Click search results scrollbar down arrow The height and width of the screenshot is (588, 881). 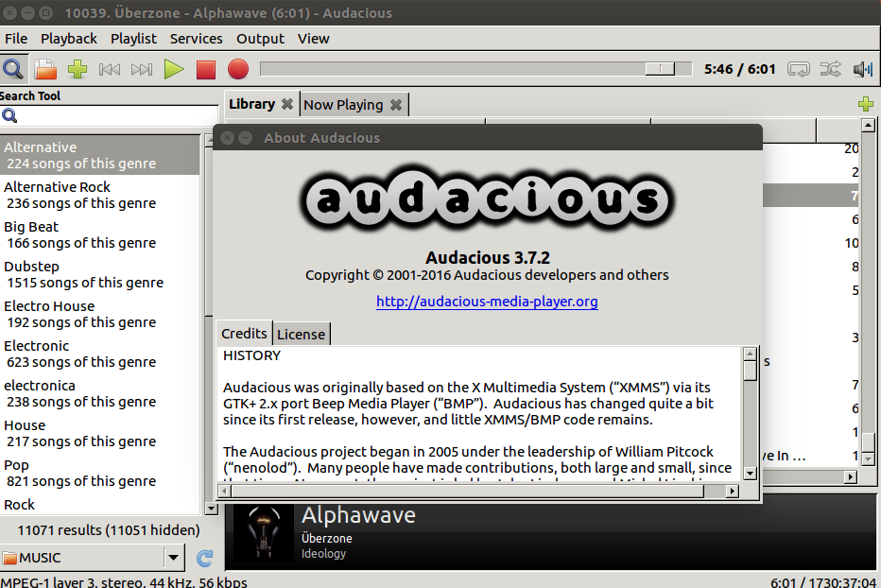tap(211, 509)
